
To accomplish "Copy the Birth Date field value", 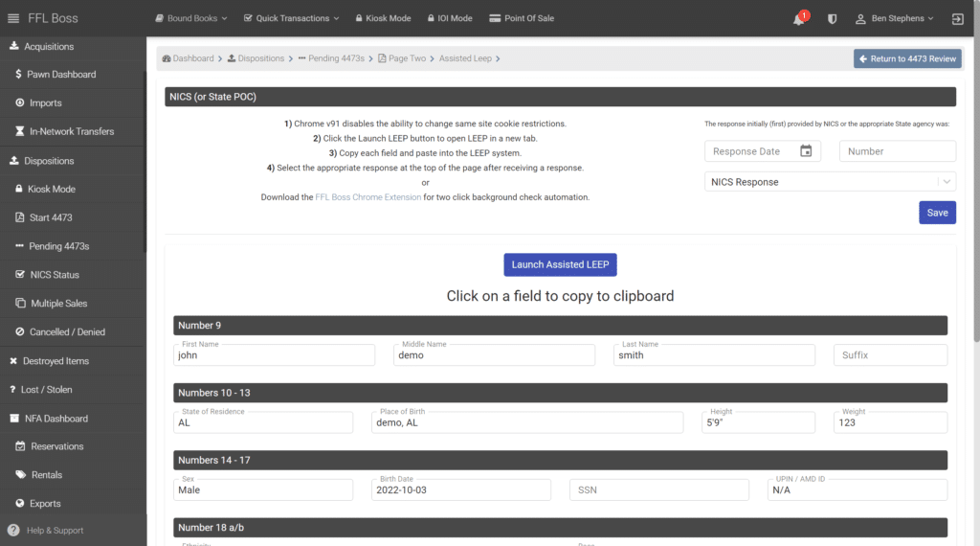I will pyautogui.click(x=460, y=489).
